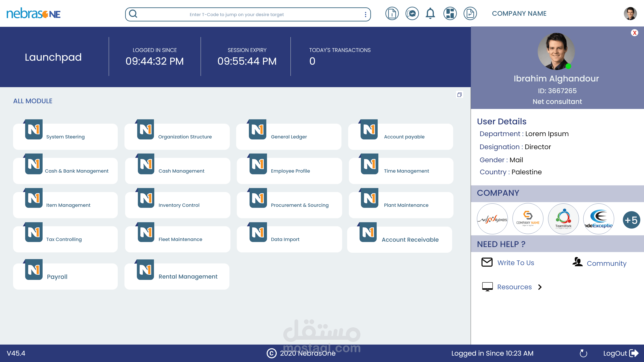Open the General Ledger module

point(288,136)
